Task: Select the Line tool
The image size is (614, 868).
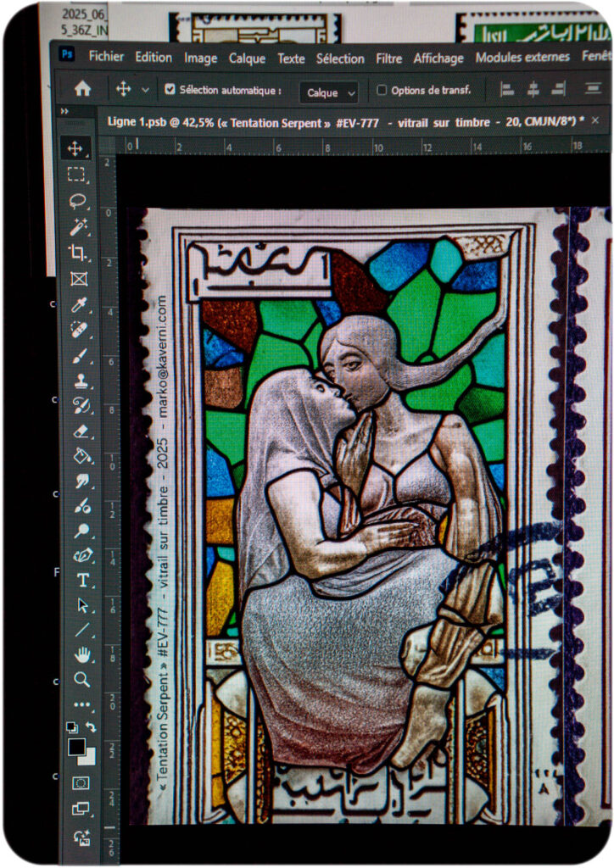Action: (82, 630)
